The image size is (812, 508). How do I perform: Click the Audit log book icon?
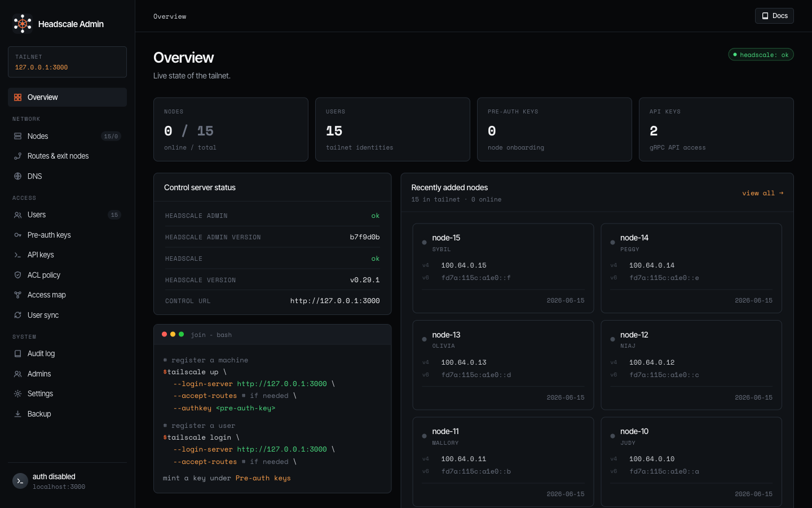tap(17, 354)
